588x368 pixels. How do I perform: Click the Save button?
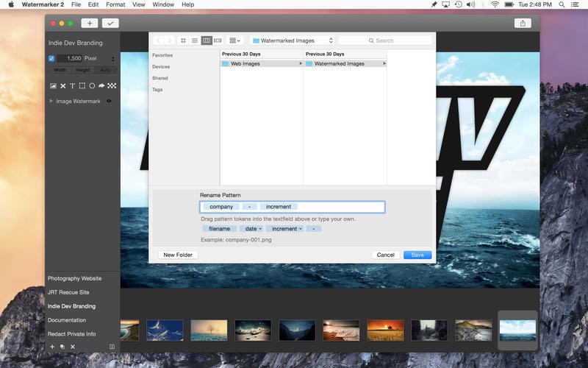coord(417,255)
